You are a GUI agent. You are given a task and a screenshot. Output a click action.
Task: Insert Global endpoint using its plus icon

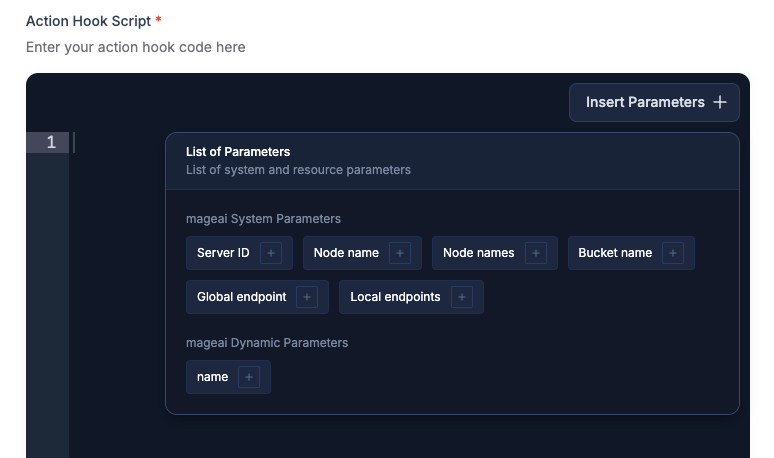(307, 297)
